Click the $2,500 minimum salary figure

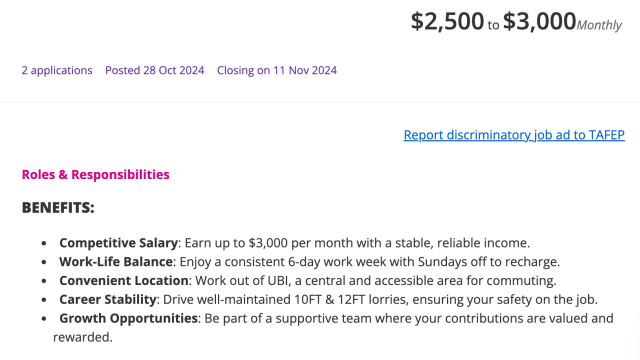(447, 21)
